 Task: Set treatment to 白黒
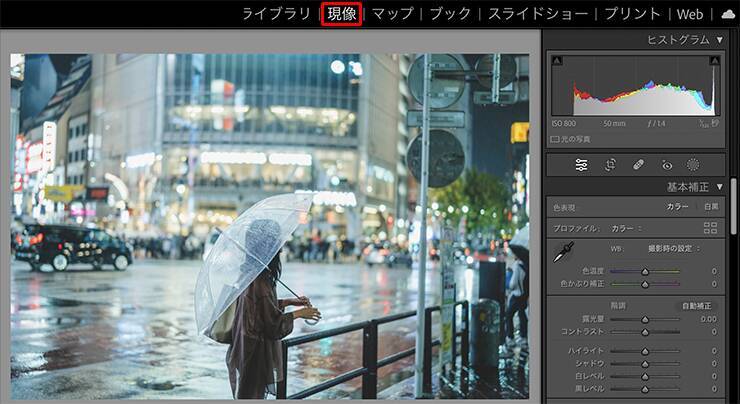click(x=710, y=207)
